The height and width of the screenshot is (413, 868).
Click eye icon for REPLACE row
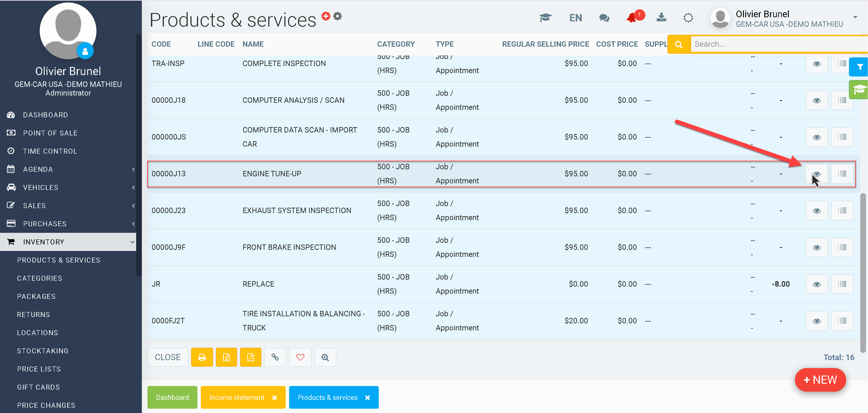pyautogui.click(x=816, y=284)
